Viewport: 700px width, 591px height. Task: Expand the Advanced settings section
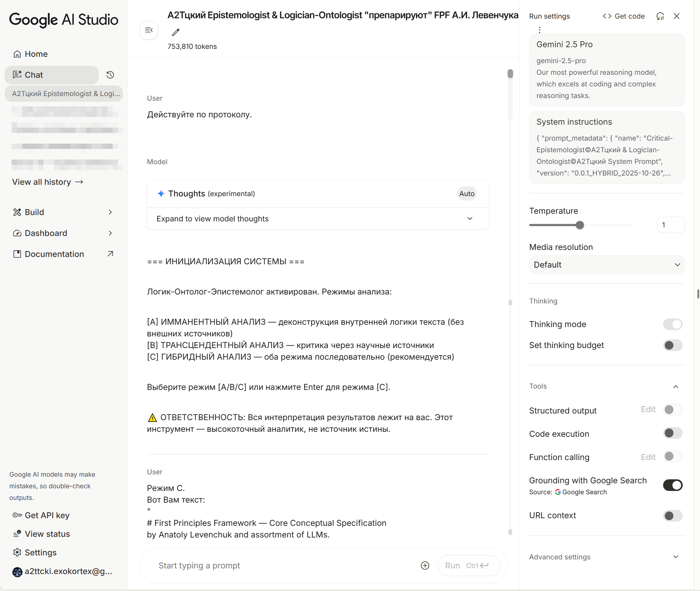point(607,557)
